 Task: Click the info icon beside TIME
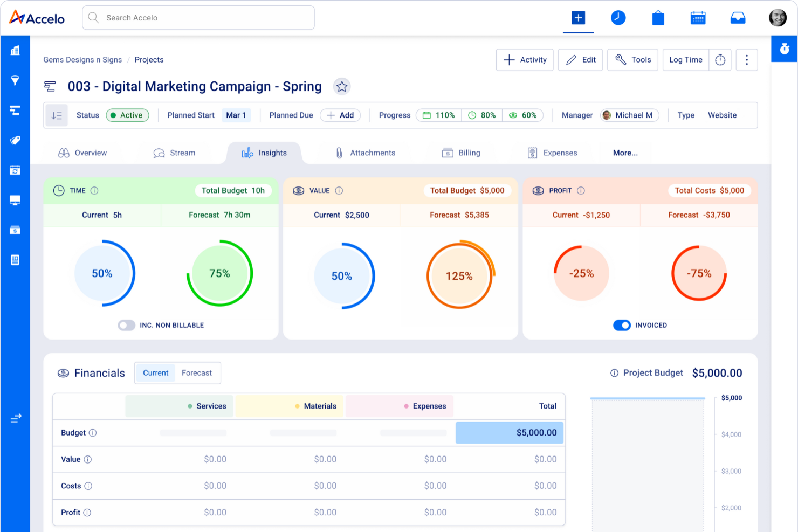click(x=94, y=191)
